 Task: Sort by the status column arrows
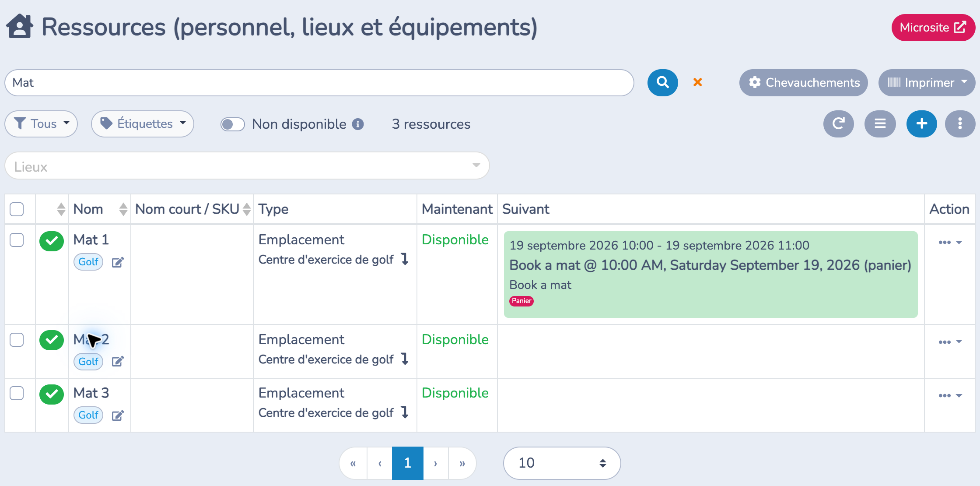click(x=61, y=209)
